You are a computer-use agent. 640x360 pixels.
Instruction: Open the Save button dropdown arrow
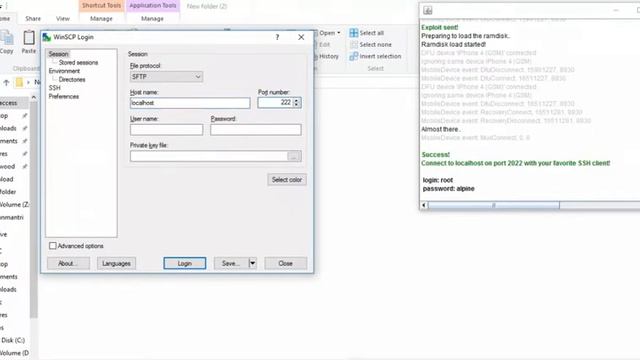[253, 263]
